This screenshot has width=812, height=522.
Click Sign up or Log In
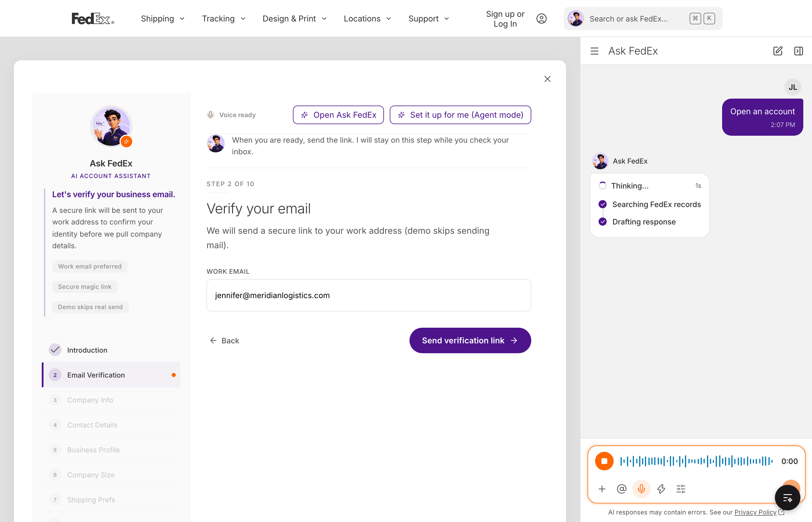(505, 19)
